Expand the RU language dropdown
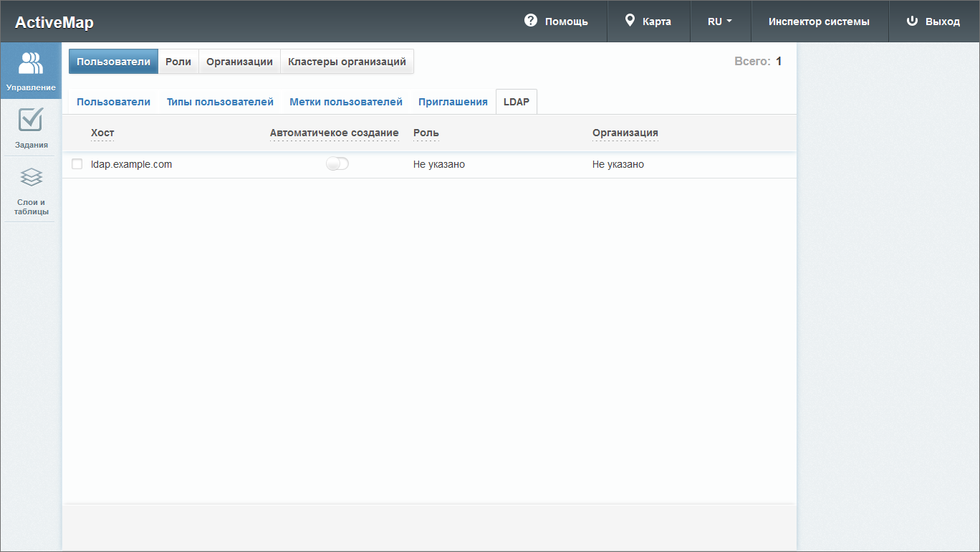This screenshot has height=552, width=980. click(x=720, y=22)
